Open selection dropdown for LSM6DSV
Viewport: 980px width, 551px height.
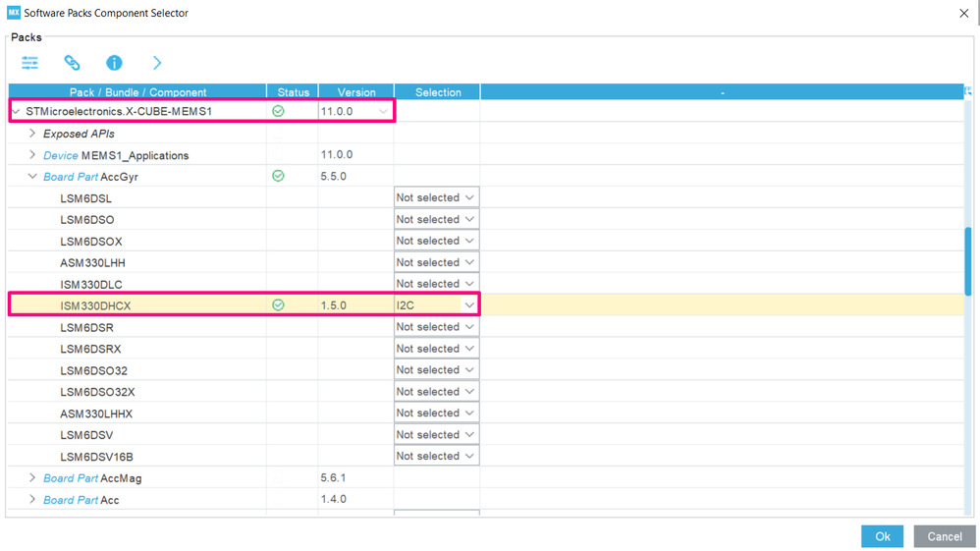[436, 435]
